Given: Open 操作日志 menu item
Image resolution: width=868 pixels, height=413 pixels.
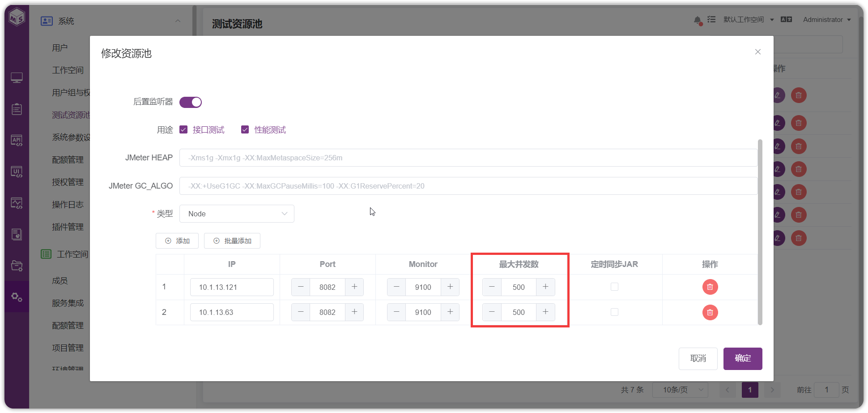Looking at the screenshot, I should tap(68, 205).
